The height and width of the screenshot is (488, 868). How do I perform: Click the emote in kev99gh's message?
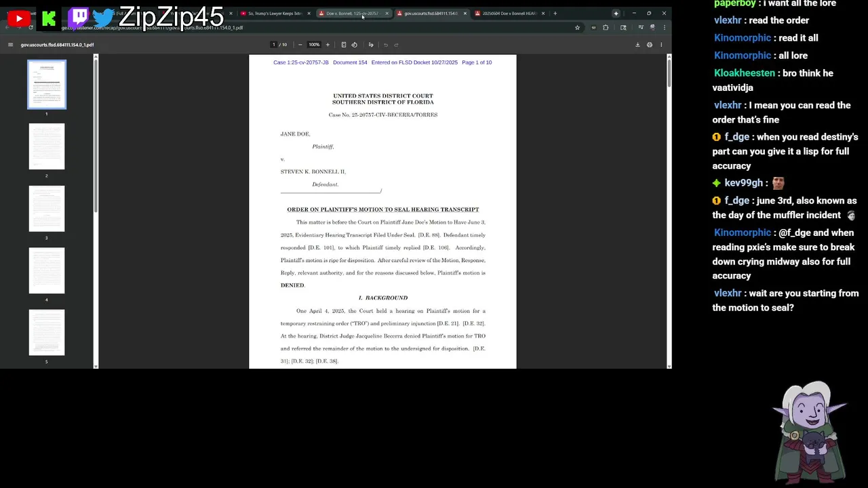click(x=778, y=183)
